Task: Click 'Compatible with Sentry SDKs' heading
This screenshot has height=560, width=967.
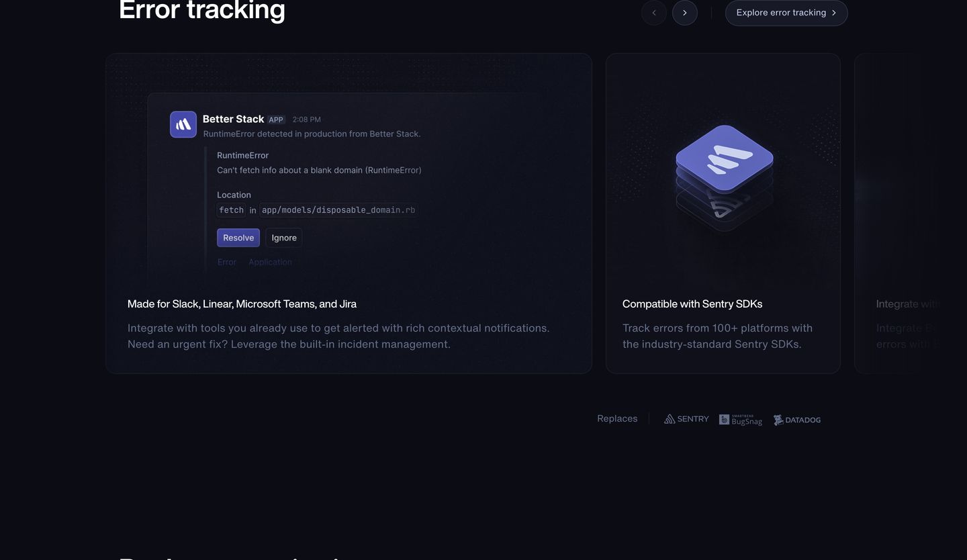Action: coord(692,304)
